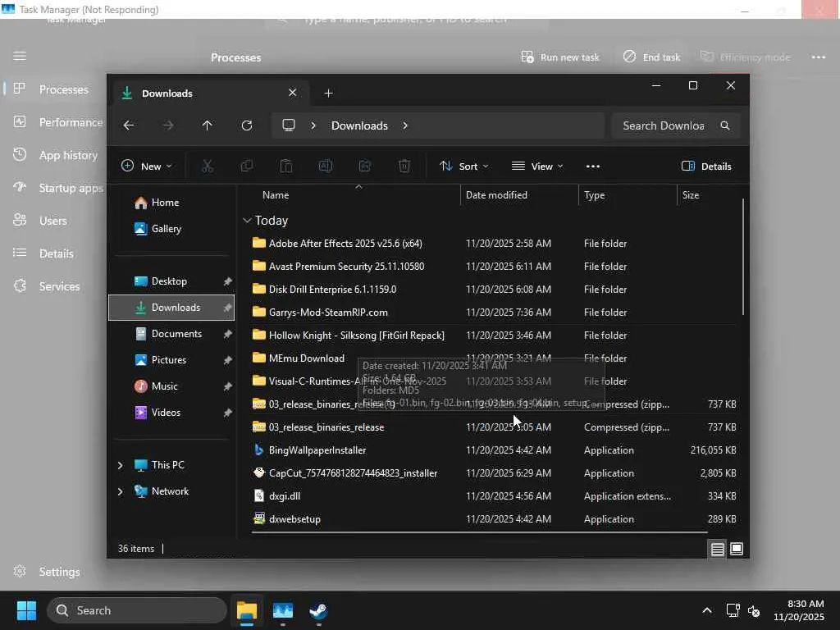The width and height of the screenshot is (840, 630).
Task: Click the Windows taskbar Search box
Action: coord(137,610)
